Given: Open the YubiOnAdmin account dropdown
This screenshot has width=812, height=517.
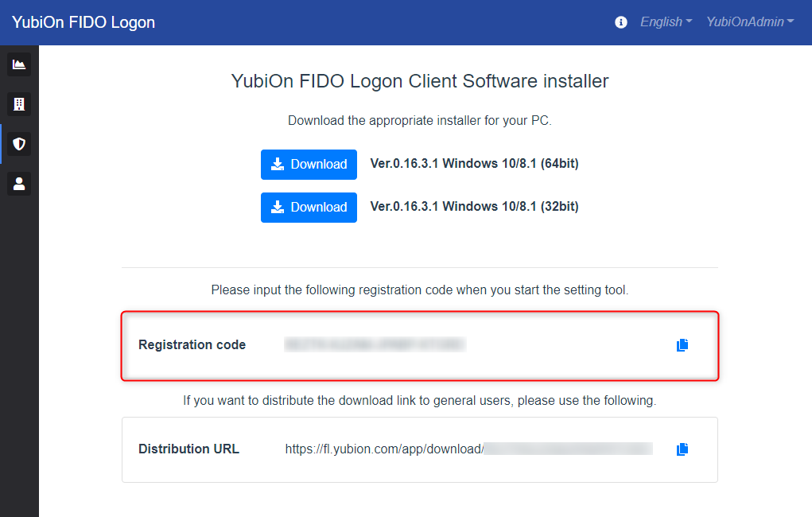Looking at the screenshot, I should [750, 22].
